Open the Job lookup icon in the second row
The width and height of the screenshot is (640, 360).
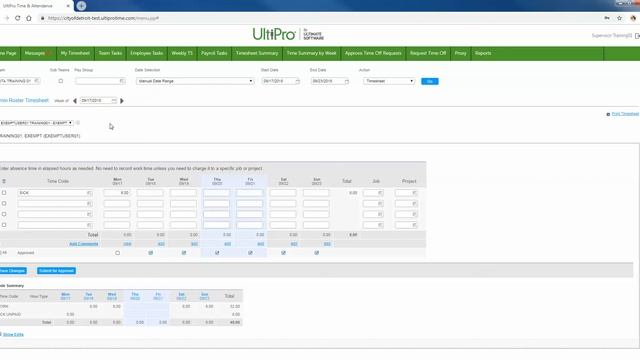[x=380, y=203]
